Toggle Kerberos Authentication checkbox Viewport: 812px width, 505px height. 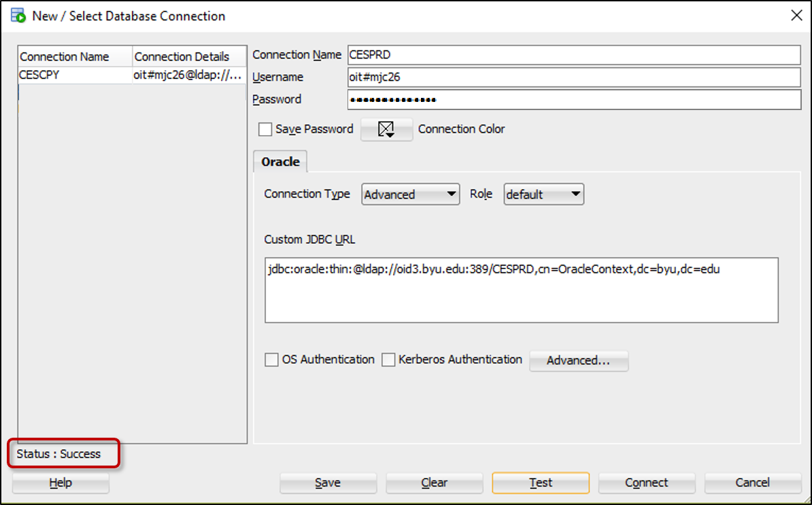[388, 360]
